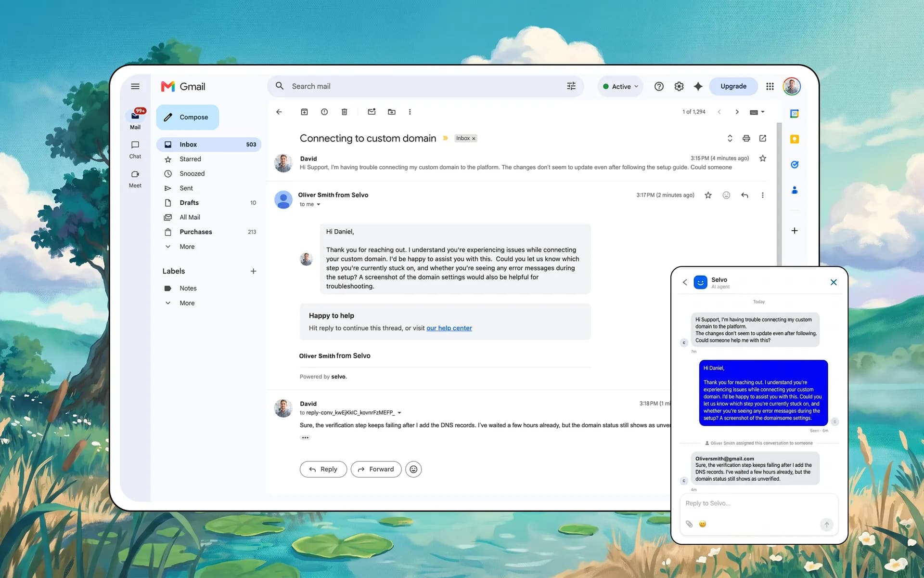Viewport: 924px width, 578px height.
Task: Open the 'our help center' link
Action: click(449, 328)
